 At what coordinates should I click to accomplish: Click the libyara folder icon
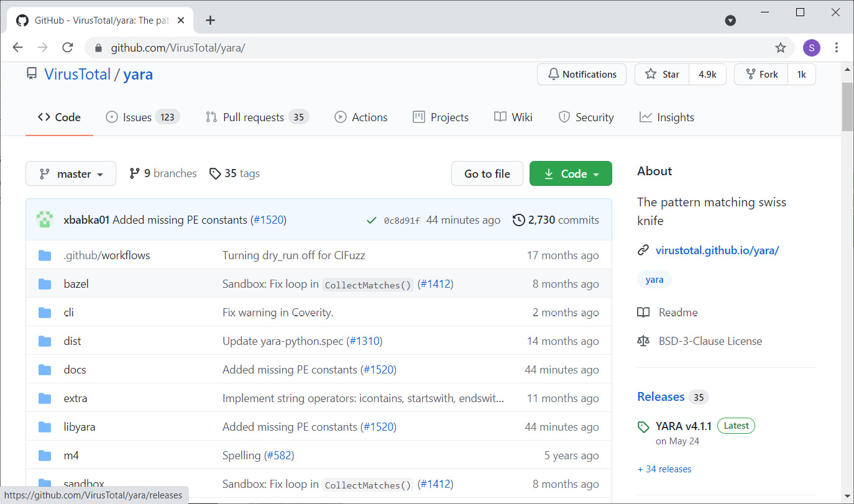click(45, 427)
